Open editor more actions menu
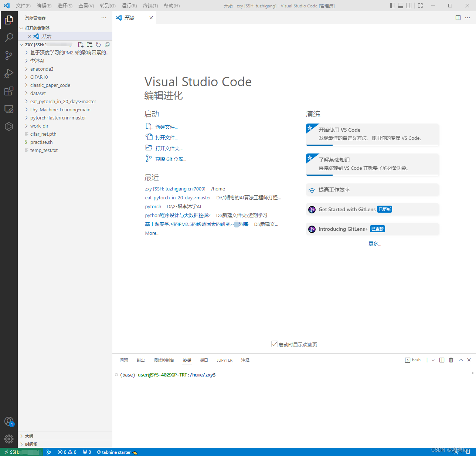Viewport: 476px width, 456px height. (x=467, y=18)
